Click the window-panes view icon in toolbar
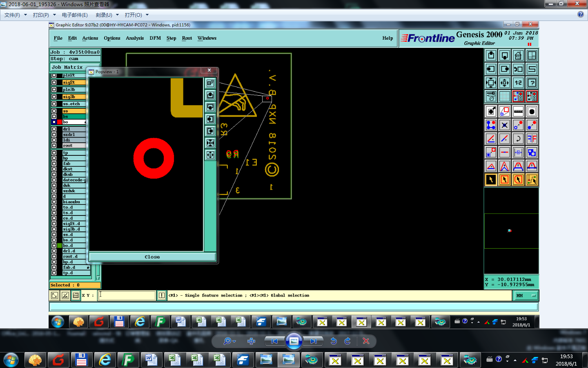 click(x=532, y=55)
